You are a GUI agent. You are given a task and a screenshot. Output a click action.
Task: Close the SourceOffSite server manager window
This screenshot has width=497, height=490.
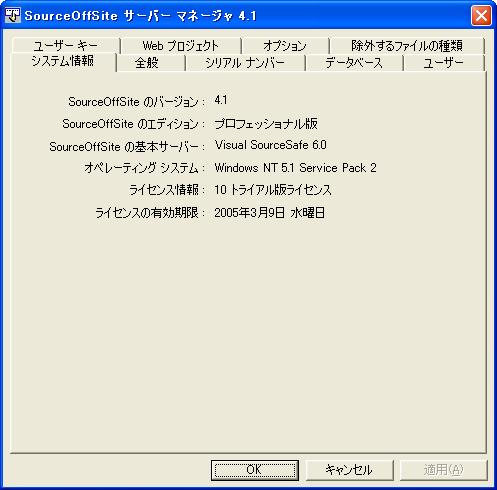coord(481,16)
